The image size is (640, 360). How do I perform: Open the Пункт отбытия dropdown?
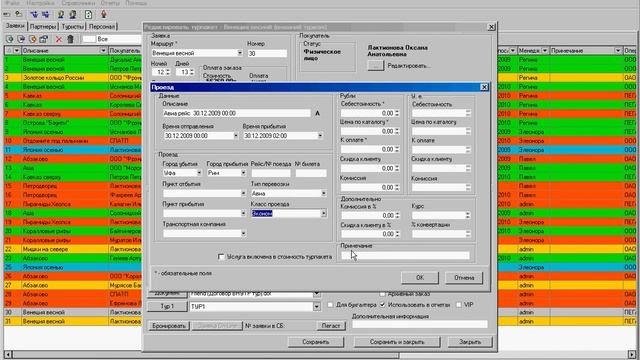point(243,193)
